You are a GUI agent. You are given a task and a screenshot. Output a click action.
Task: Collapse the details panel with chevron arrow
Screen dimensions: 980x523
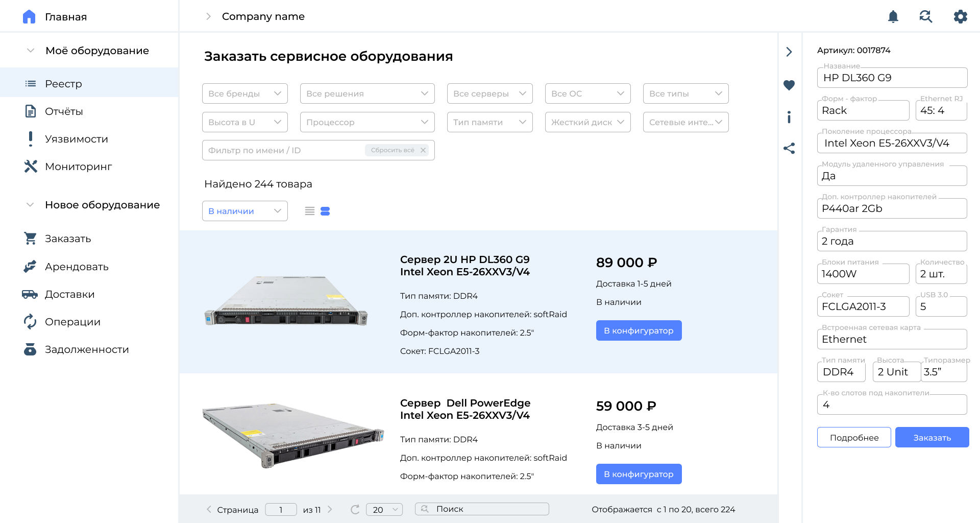(789, 52)
